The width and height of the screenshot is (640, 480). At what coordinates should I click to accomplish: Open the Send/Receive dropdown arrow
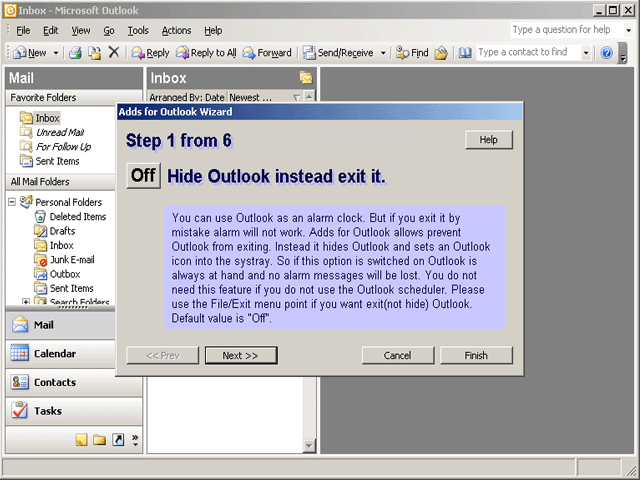click(383, 53)
